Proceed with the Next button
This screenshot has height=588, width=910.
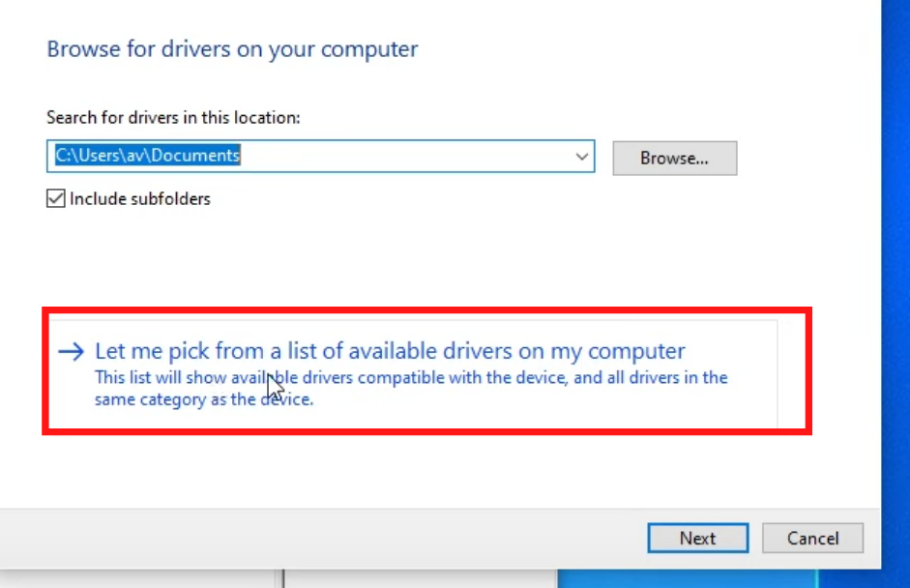[x=697, y=538]
